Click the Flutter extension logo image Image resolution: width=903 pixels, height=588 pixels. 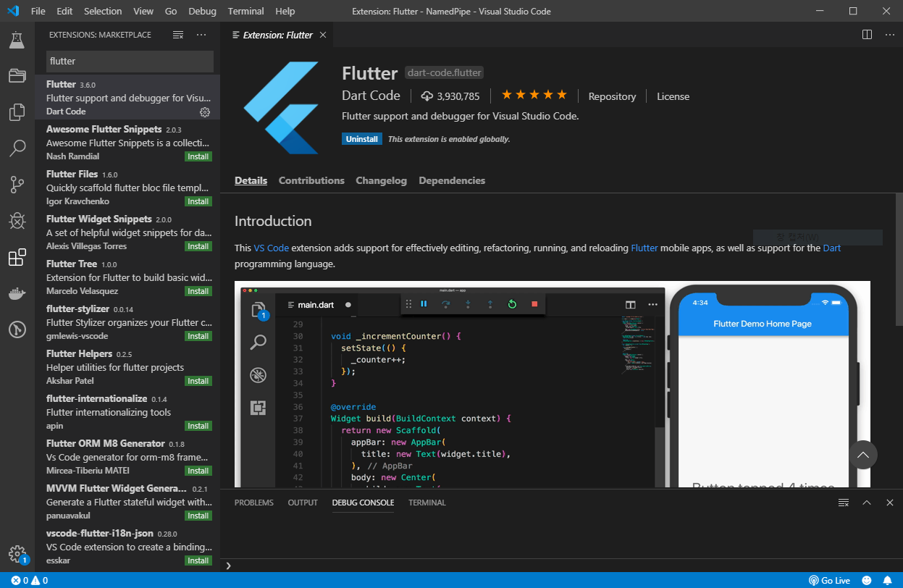click(x=281, y=108)
